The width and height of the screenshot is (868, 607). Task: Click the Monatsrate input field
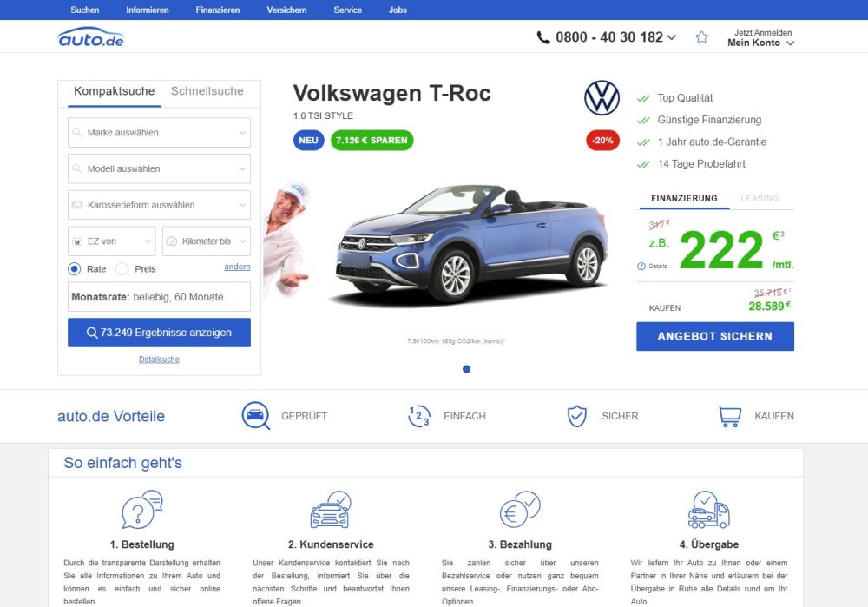pyautogui.click(x=159, y=297)
